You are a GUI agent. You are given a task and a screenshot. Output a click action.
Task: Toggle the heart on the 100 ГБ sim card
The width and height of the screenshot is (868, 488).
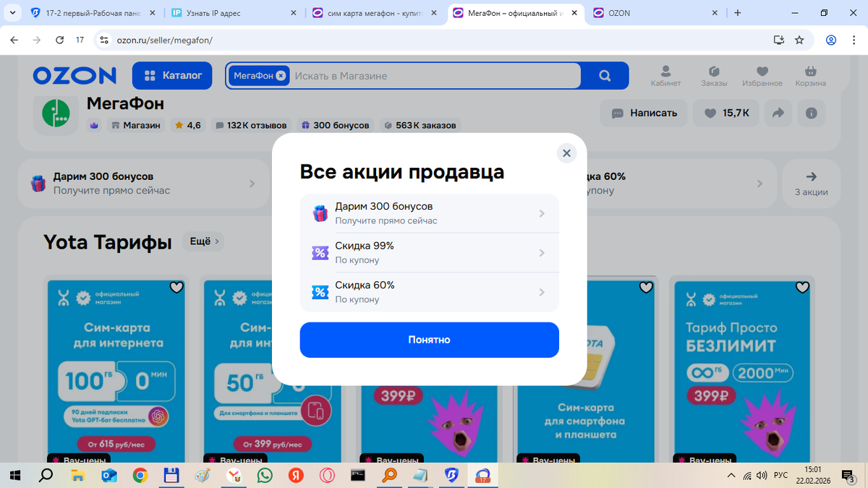176,287
